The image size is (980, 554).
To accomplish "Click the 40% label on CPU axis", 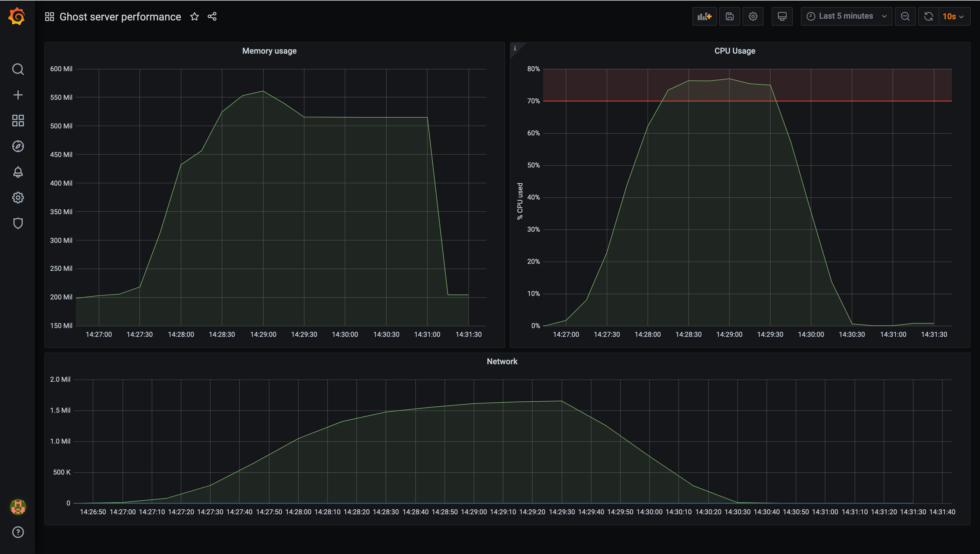I will pos(533,197).
